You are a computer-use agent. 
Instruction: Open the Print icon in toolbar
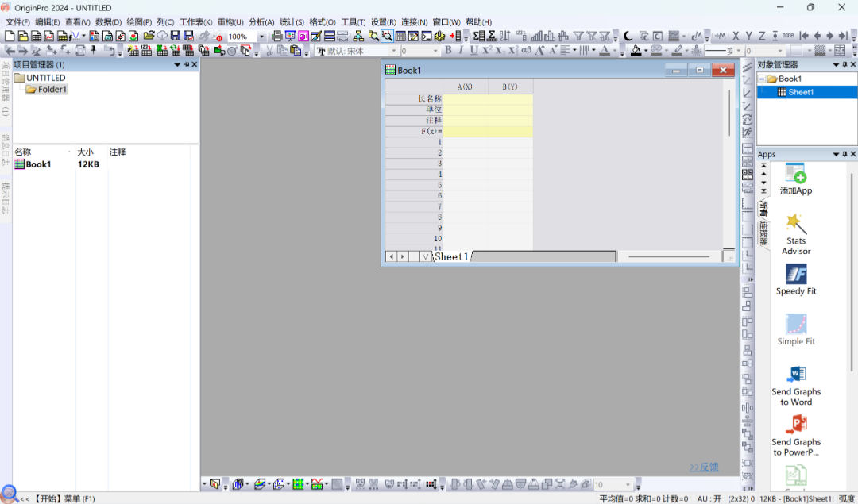[x=277, y=36]
